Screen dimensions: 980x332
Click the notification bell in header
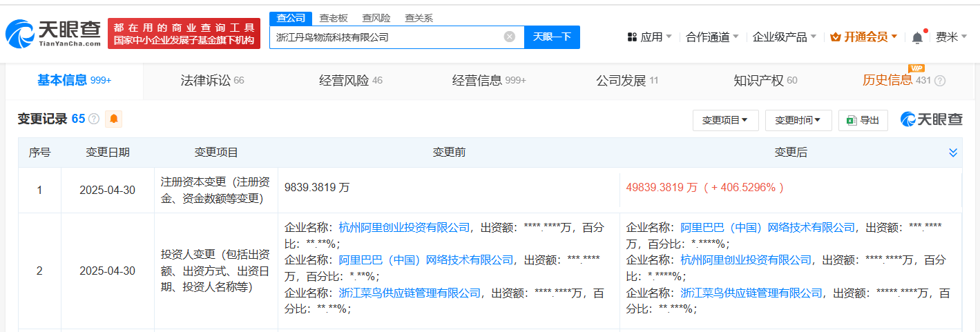click(x=917, y=37)
